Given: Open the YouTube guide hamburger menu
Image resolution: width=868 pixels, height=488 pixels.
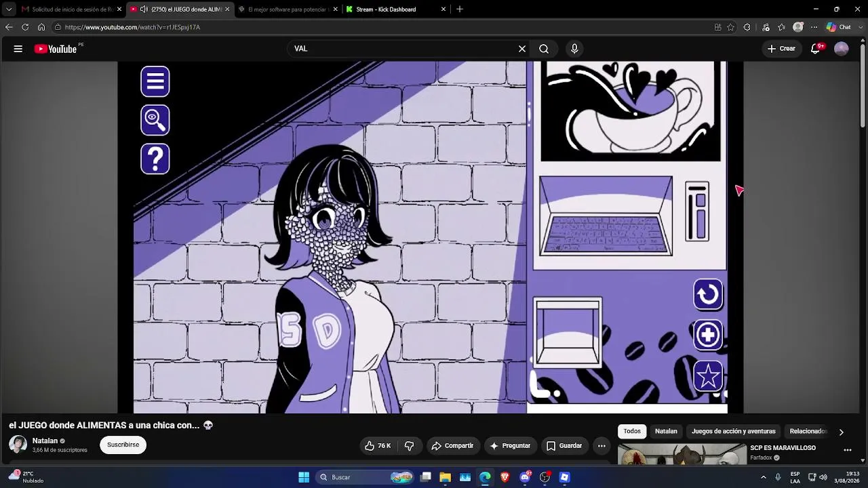Looking at the screenshot, I should [x=18, y=49].
